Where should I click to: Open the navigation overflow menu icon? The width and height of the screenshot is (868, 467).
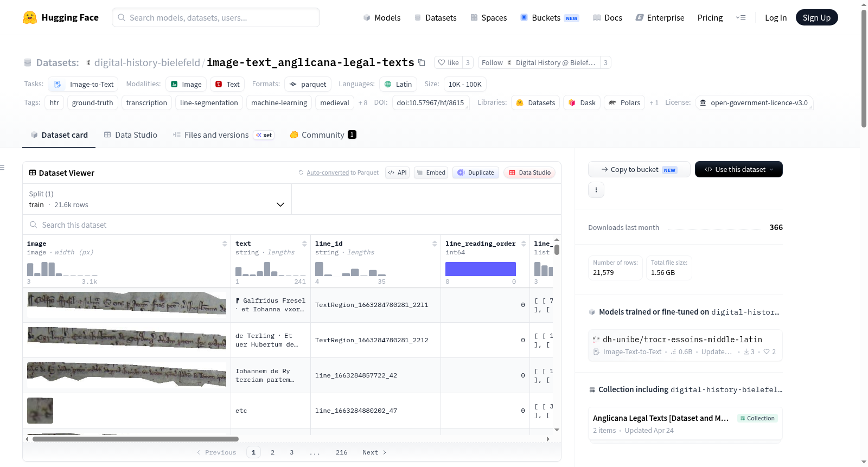tap(741, 17)
